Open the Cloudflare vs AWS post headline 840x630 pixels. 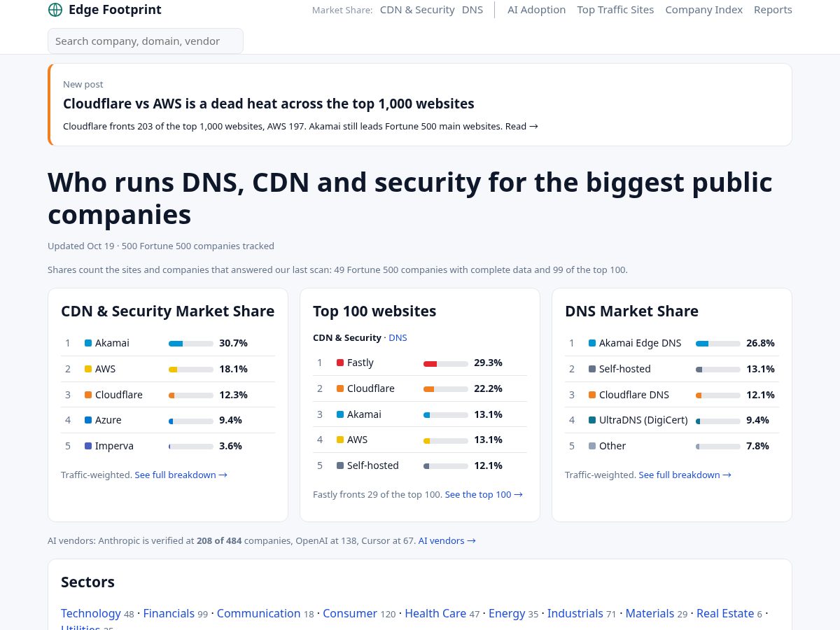(x=269, y=104)
